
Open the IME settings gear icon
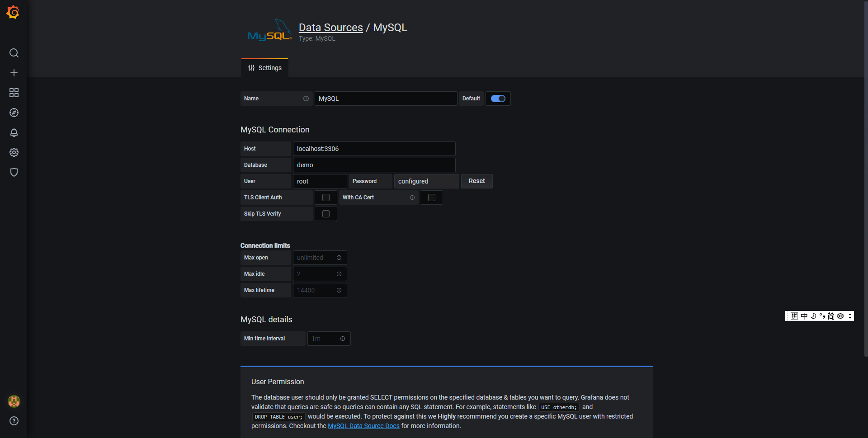[x=840, y=316]
